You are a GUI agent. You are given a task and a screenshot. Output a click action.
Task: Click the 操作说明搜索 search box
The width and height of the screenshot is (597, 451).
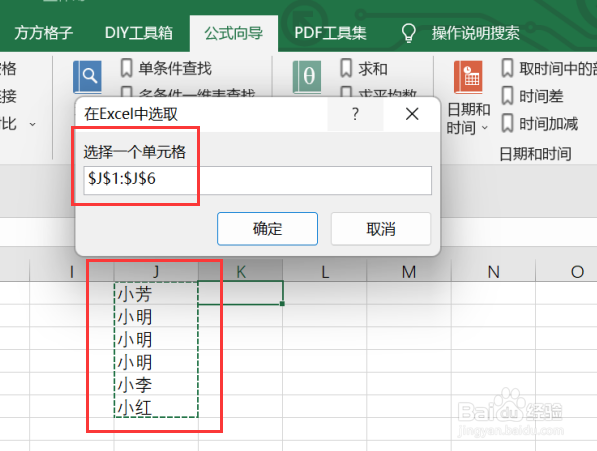[476, 33]
